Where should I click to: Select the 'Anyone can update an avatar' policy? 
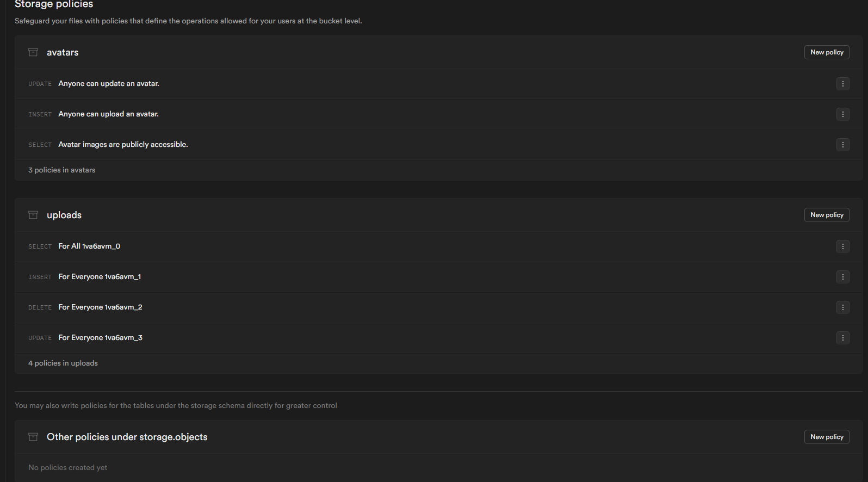[x=109, y=84]
